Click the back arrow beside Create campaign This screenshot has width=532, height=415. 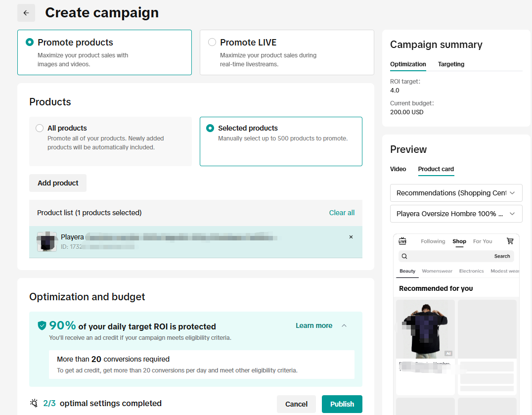click(26, 13)
